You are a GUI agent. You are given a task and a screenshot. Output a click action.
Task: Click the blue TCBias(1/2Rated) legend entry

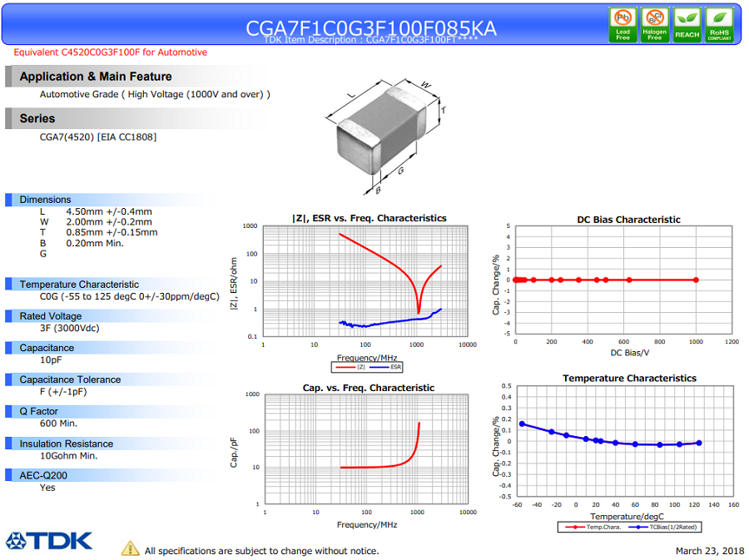pyautogui.click(x=663, y=527)
